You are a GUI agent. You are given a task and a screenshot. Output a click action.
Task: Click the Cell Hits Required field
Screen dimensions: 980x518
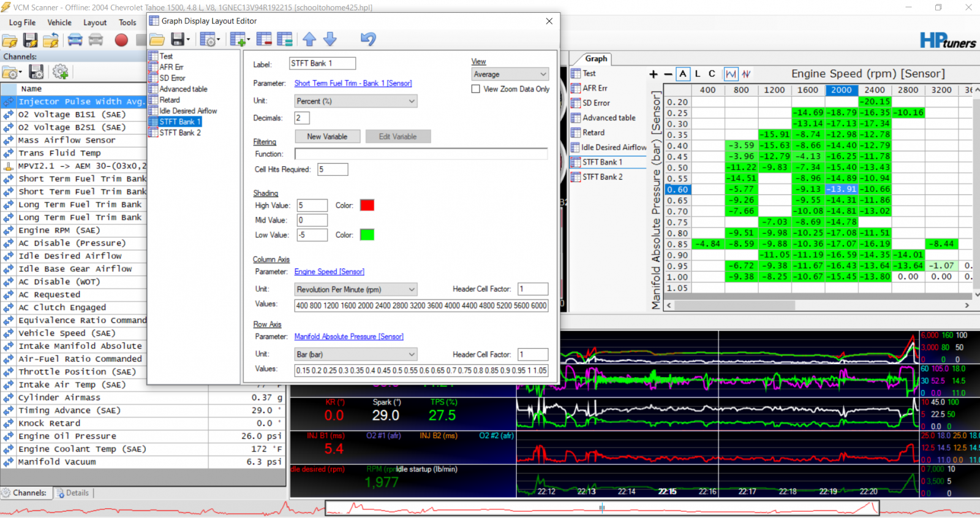point(333,169)
